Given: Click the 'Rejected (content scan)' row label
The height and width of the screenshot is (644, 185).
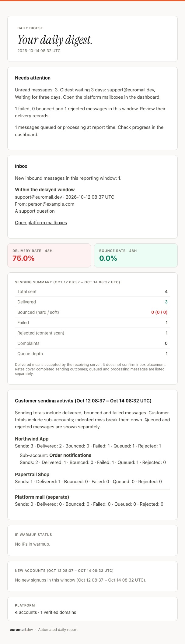Looking at the screenshot, I should (41, 333).
